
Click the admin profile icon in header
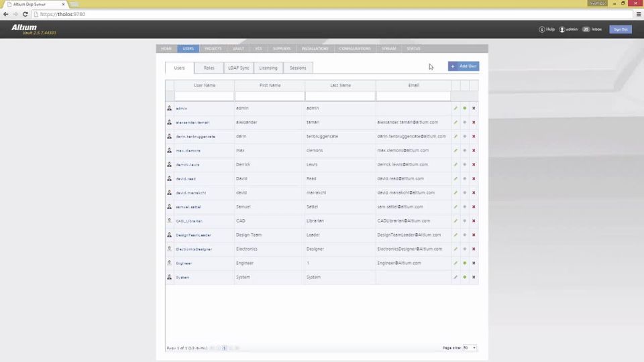coord(562,29)
